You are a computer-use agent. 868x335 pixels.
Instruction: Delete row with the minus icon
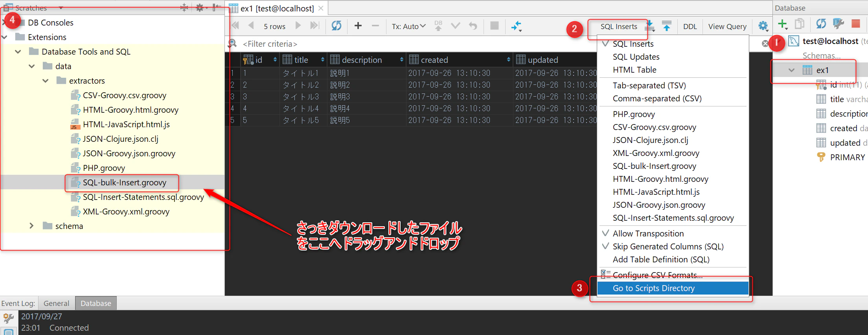(x=375, y=26)
